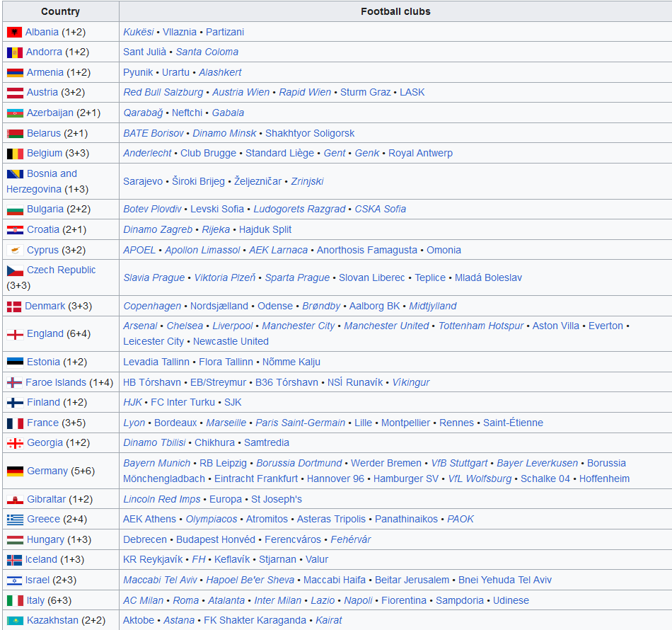Follow the Tottenham Hotspur link
The image size is (672, 630).
pos(481,326)
